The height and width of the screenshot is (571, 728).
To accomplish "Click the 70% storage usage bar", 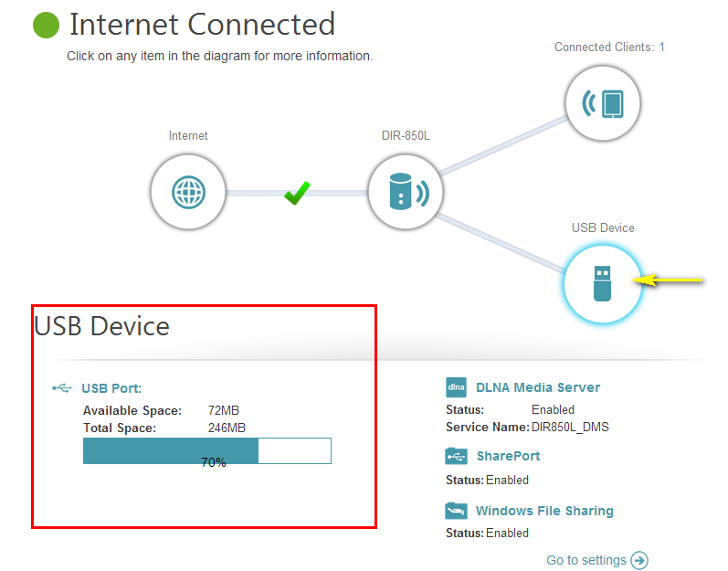I will click(206, 451).
